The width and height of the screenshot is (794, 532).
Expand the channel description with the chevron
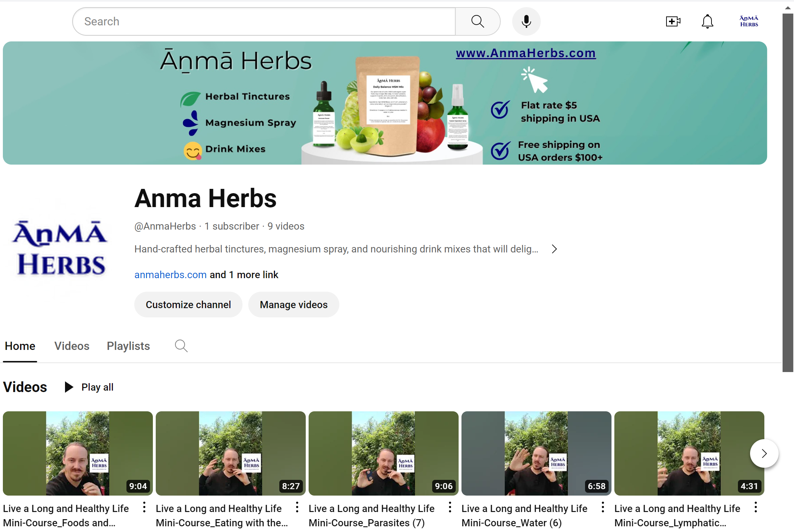point(554,249)
